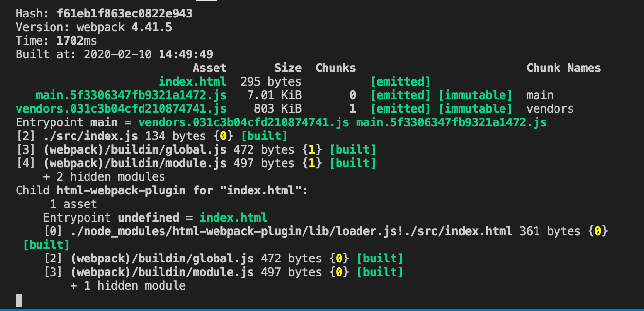
Task: Click the 803 KiB vendors size value
Action: tap(277, 109)
